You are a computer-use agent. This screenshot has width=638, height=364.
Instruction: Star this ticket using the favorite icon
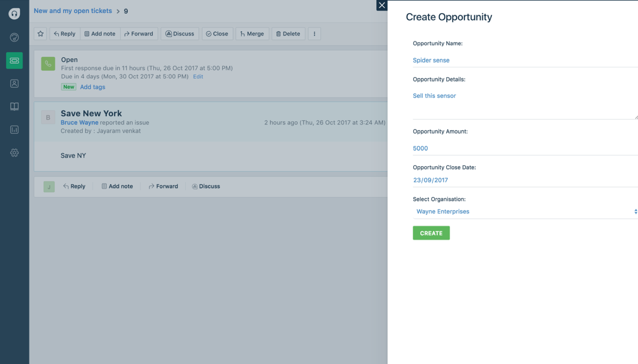click(x=40, y=33)
